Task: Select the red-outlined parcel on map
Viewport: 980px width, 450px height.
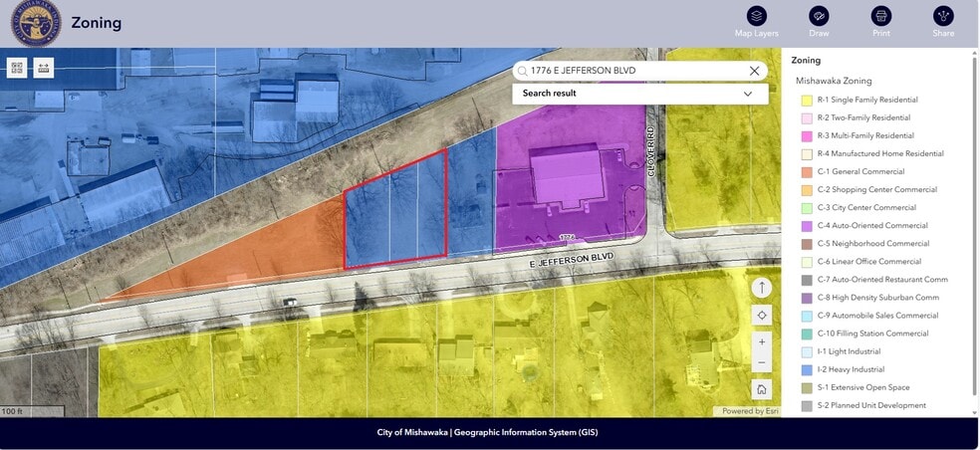Action: (x=393, y=214)
